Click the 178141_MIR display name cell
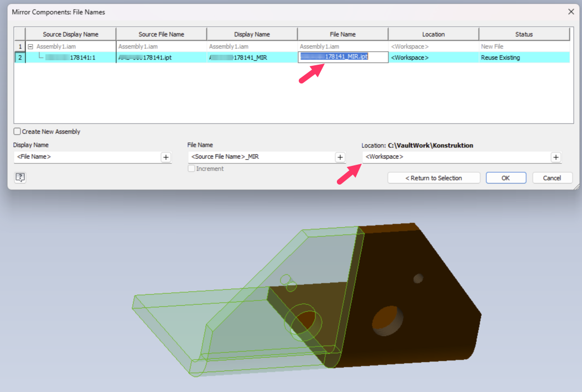 (x=252, y=58)
